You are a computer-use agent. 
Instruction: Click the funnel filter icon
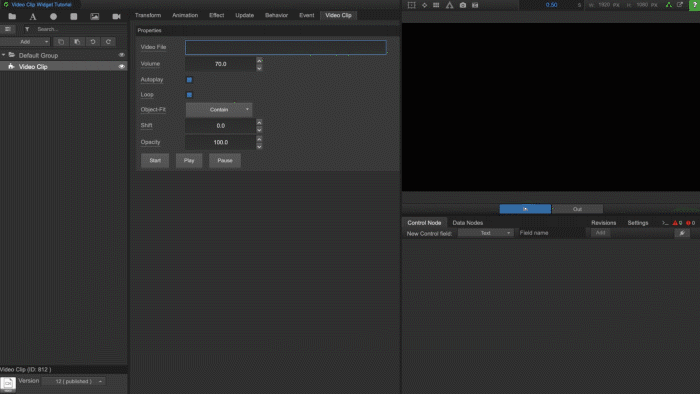tap(27, 29)
